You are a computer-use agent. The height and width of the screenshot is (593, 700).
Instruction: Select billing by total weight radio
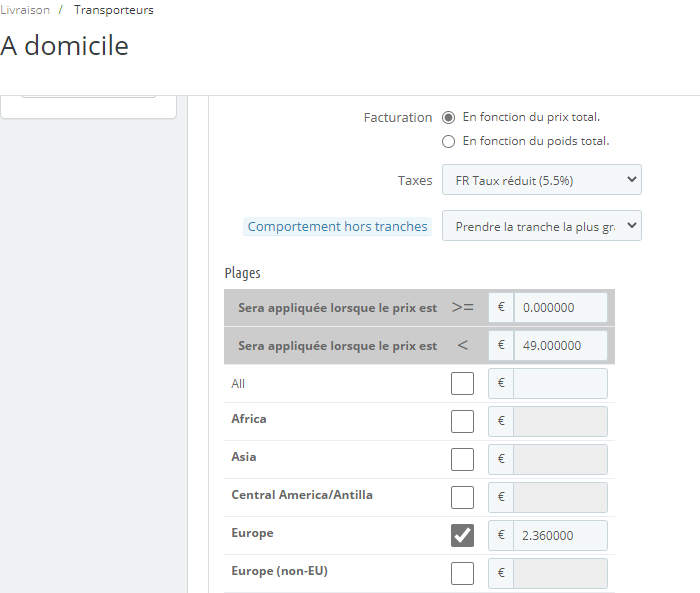(x=448, y=141)
